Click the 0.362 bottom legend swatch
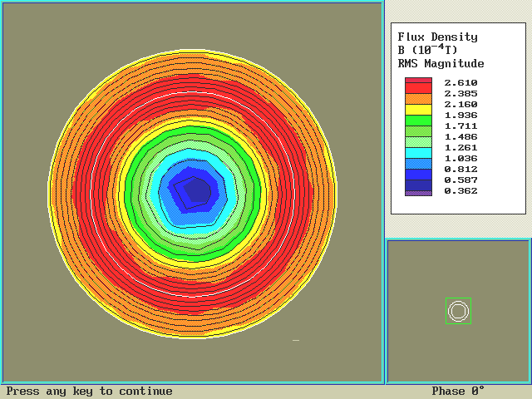The image size is (532, 399). tap(418, 191)
